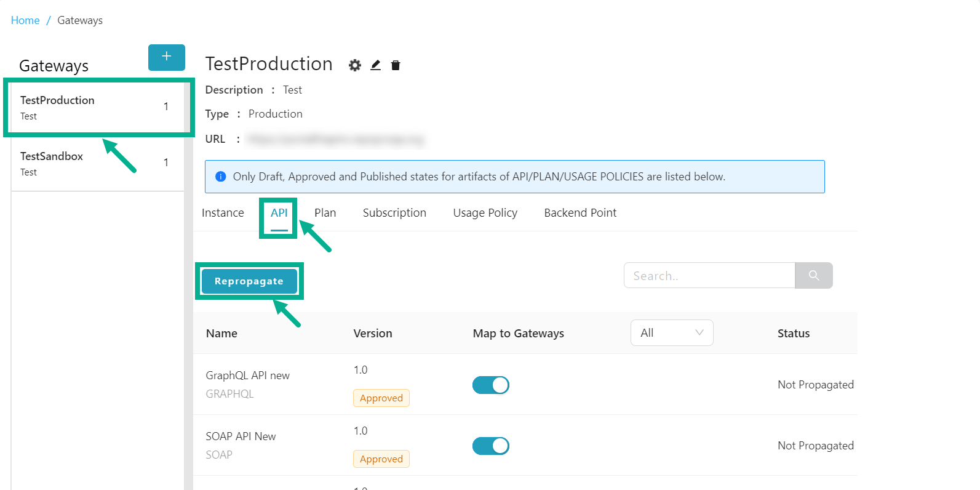Go to the Subscription tab
Viewport: 980px width, 490px height.
[x=394, y=213]
